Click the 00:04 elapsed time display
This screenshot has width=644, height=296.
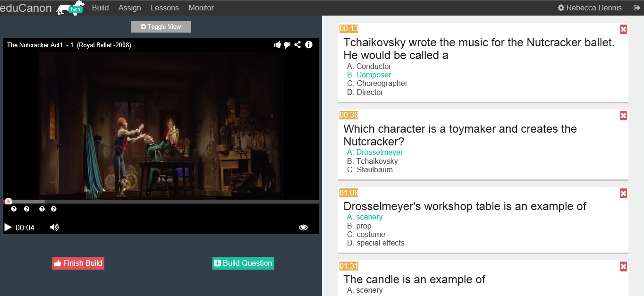pos(25,228)
